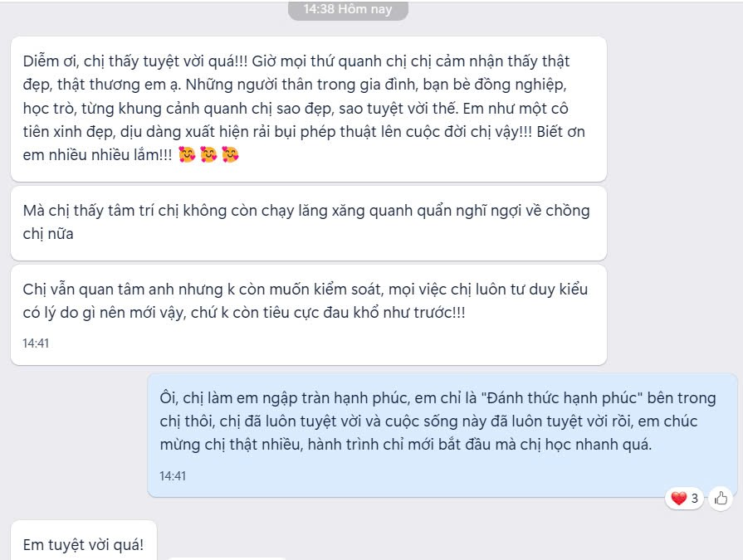Select the message starting "Chị vẫn quan tâm anh"

coord(309,314)
